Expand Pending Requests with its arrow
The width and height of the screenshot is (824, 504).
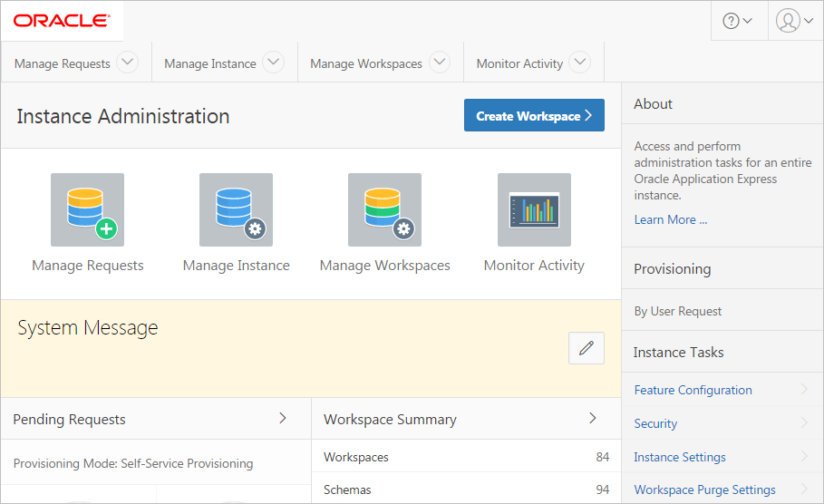[x=283, y=418]
